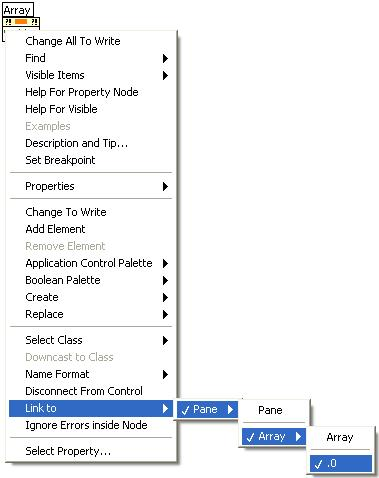Select the Array label box
379x478 pixels.
(18, 10)
